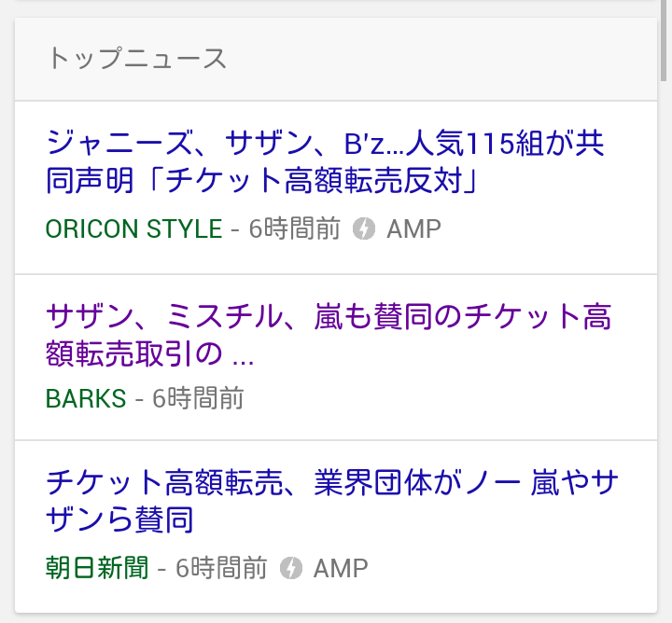Click the 6時間前 timestamp next to ORICON STYLE
This screenshot has height=623, width=672.
click(295, 228)
